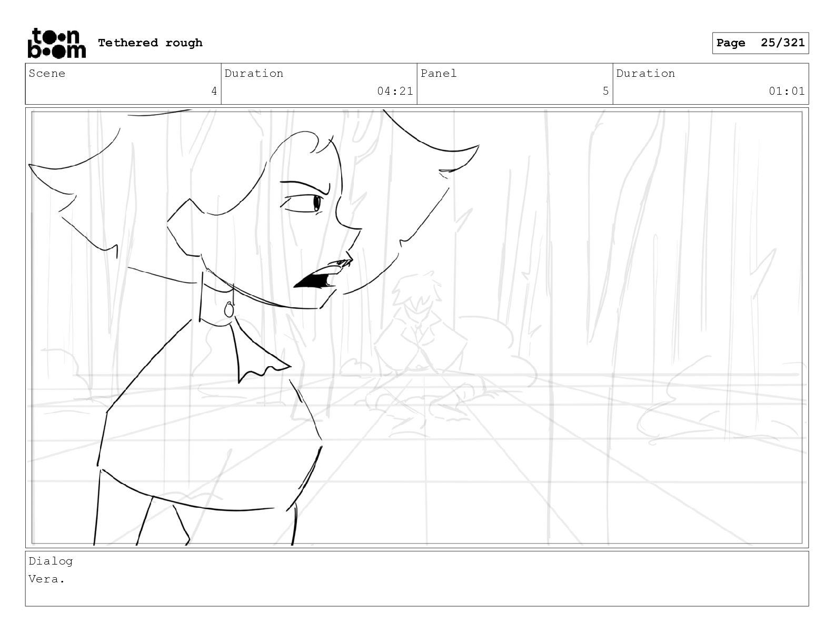Click the Panel label in the header
This screenshot has width=834, height=644.
pyautogui.click(x=439, y=74)
